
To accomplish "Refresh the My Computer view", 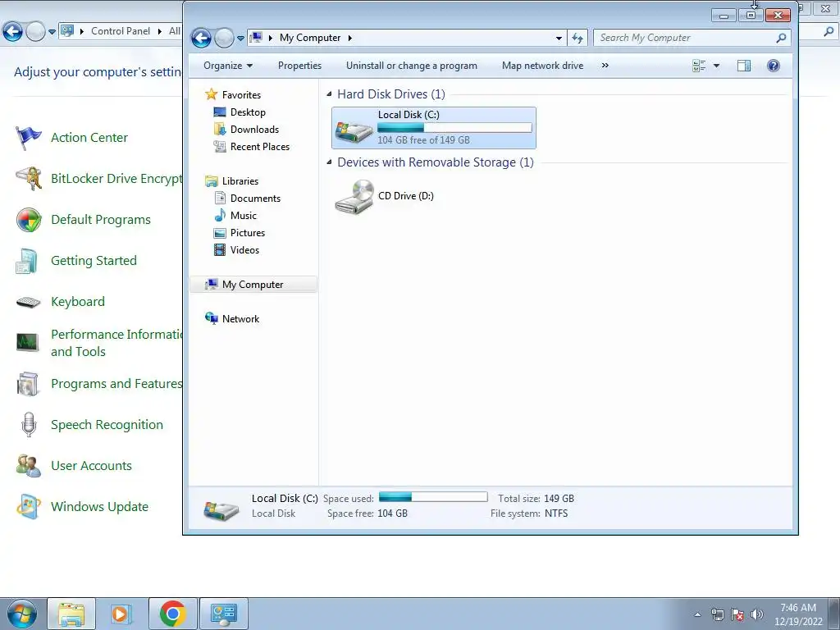I will pyautogui.click(x=577, y=38).
